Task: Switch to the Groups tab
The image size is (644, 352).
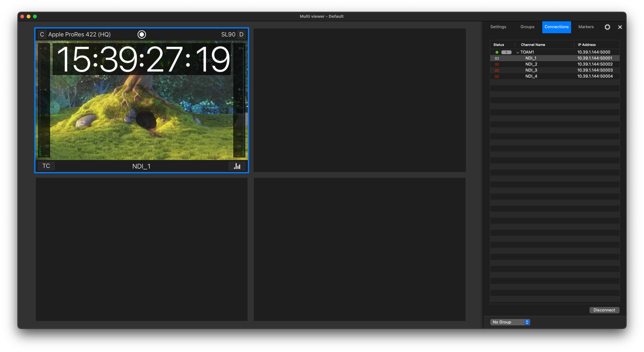Action: click(527, 27)
